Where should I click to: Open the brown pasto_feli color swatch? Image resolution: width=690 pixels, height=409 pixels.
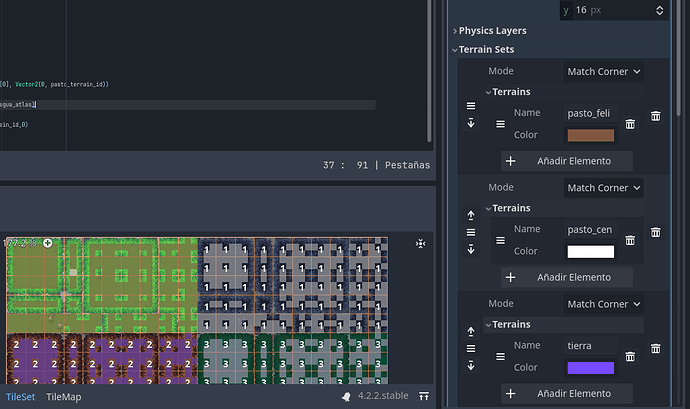pos(591,135)
